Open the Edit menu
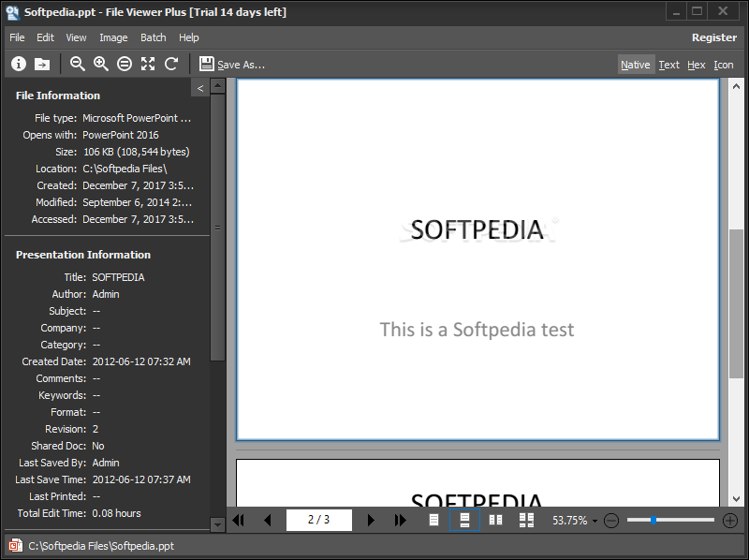Image resolution: width=749 pixels, height=560 pixels. tap(45, 37)
